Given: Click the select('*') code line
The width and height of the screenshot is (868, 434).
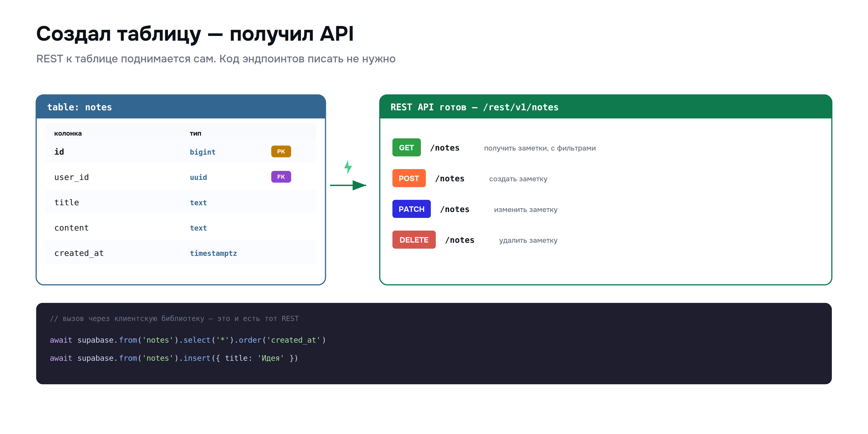Looking at the screenshot, I should click(188, 340).
